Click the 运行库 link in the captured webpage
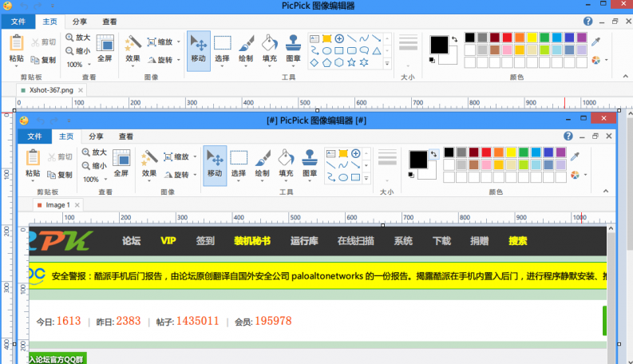The image size is (633, 364). pyautogui.click(x=304, y=241)
